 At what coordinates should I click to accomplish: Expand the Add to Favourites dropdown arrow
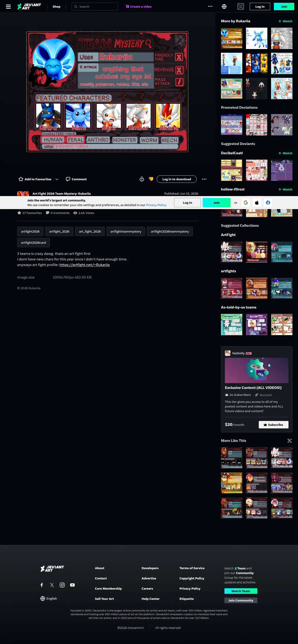[x=57, y=179]
